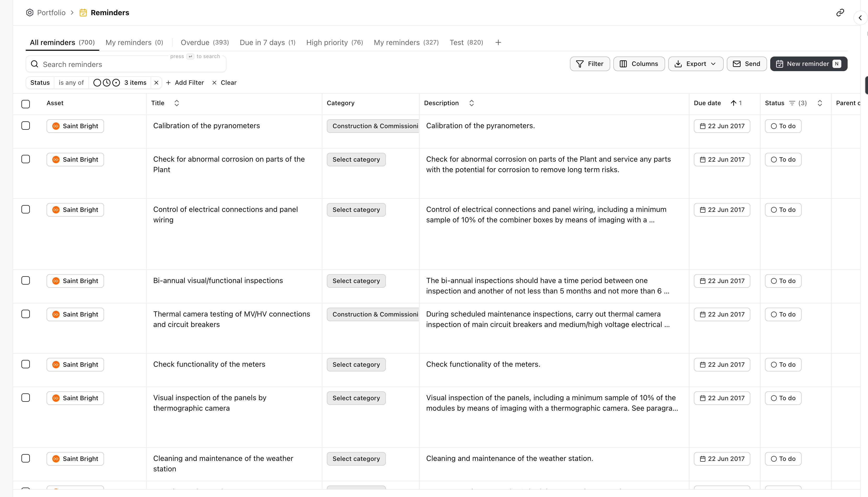This screenshot has width=868, height=497.
Task: Change To do status of corrosion row
Action: [x=783, y=159]
